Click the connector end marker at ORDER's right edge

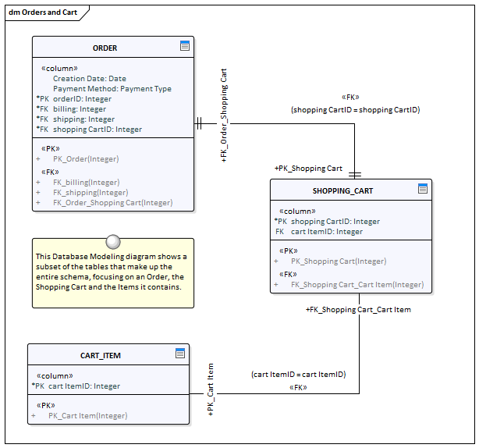point(200,123)
